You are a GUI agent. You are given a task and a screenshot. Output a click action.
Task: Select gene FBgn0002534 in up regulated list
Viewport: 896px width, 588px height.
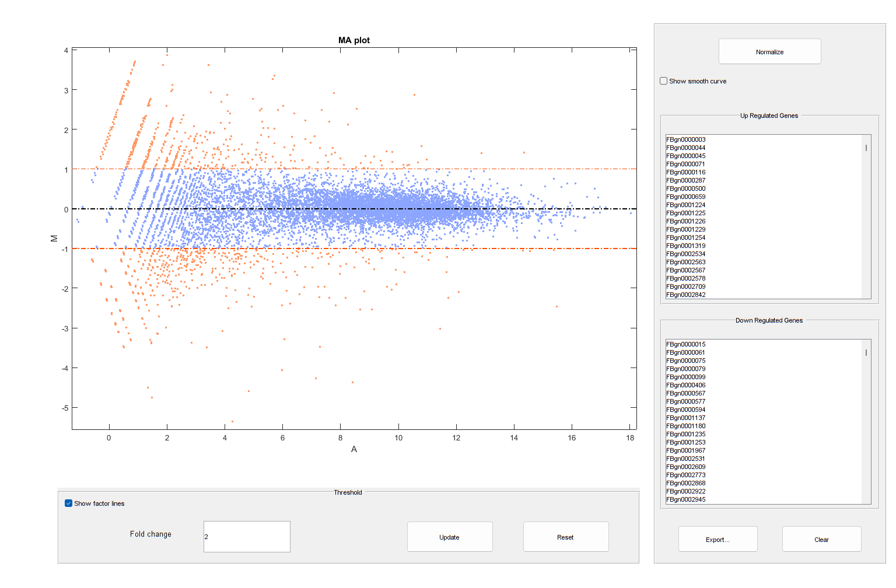click(x=686, y=254)
